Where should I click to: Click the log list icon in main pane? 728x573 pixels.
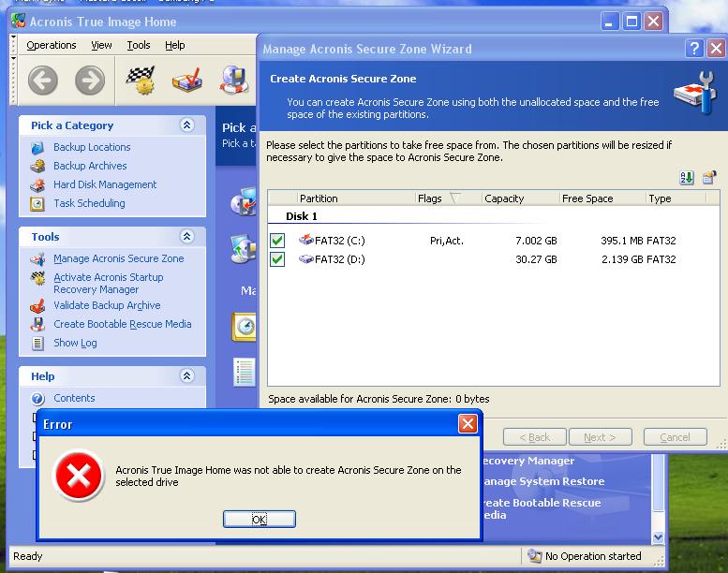[245, 372]
